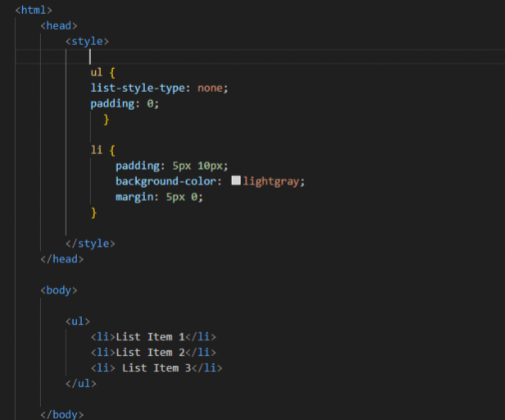The height and width of the screenshot is (420, 505).
Task: Click the List Item 3 text
Action: pyautogui.click(x=157, y=368)
